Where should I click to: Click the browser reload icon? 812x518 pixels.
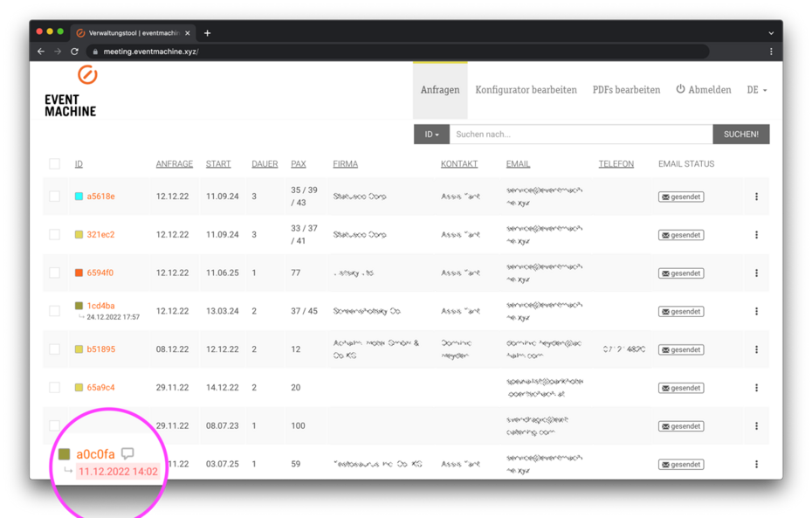(x=74, y=51)
